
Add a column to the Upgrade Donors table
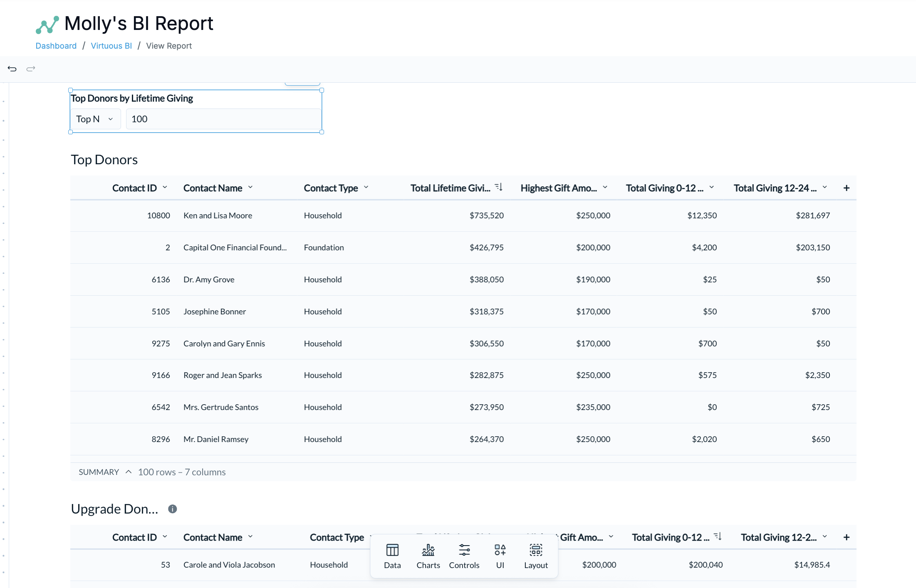[847, 537]
